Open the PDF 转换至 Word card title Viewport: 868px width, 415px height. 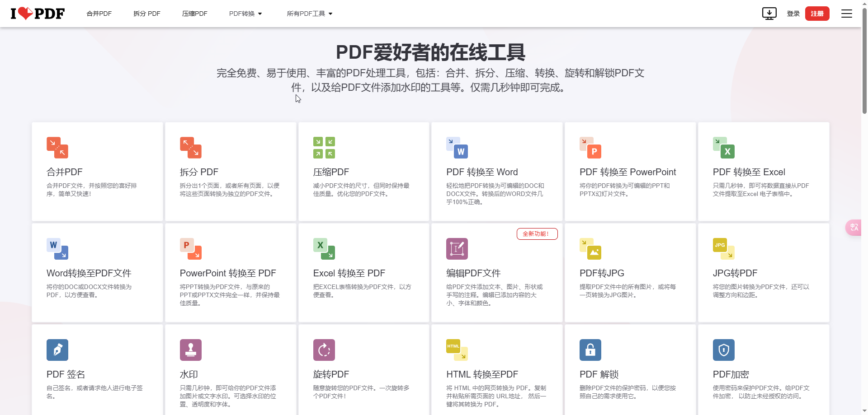[482, 172]
